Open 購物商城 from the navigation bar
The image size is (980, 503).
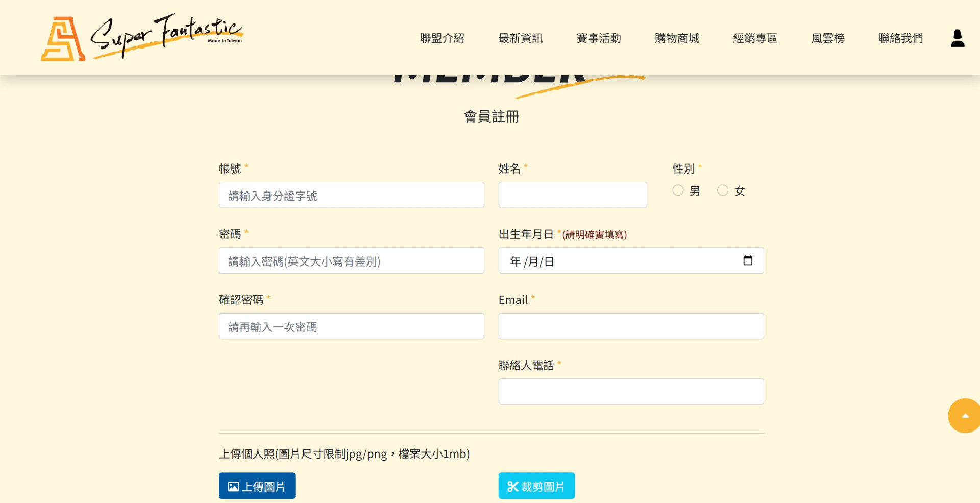tap(677, 38)
